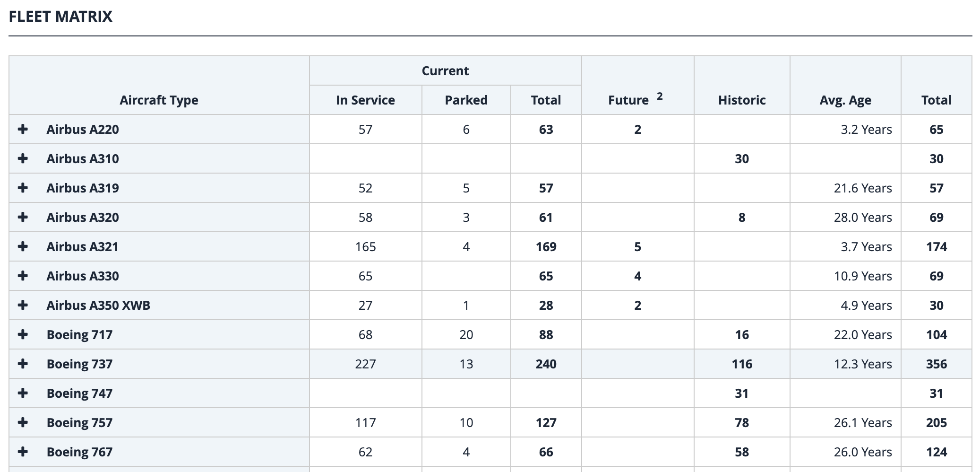The height and width of the screenshot is (472, 980).
Task: Expand the Airbus A320 row
Action: 23,217
